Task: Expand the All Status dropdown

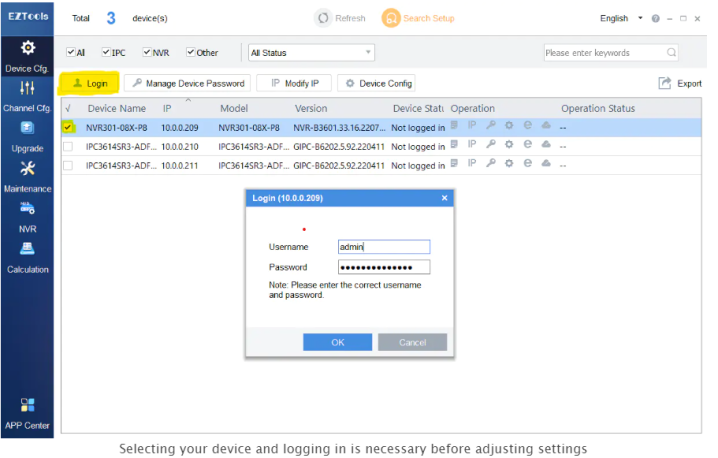Action: pyautogui.click(x=311, y=52)
